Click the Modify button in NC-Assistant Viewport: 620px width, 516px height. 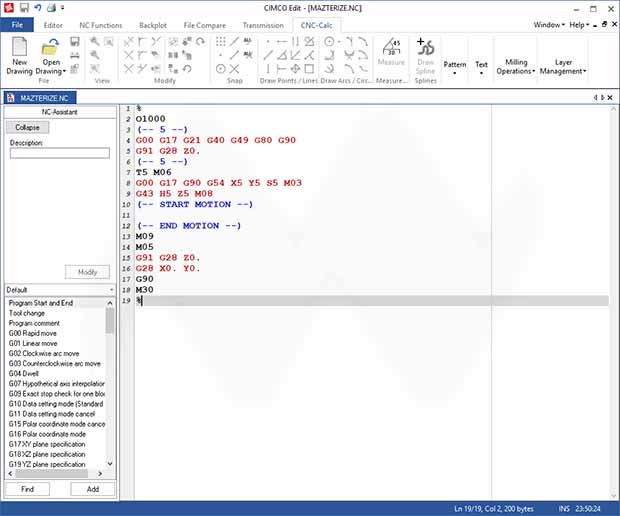click(x=87, y=272)
